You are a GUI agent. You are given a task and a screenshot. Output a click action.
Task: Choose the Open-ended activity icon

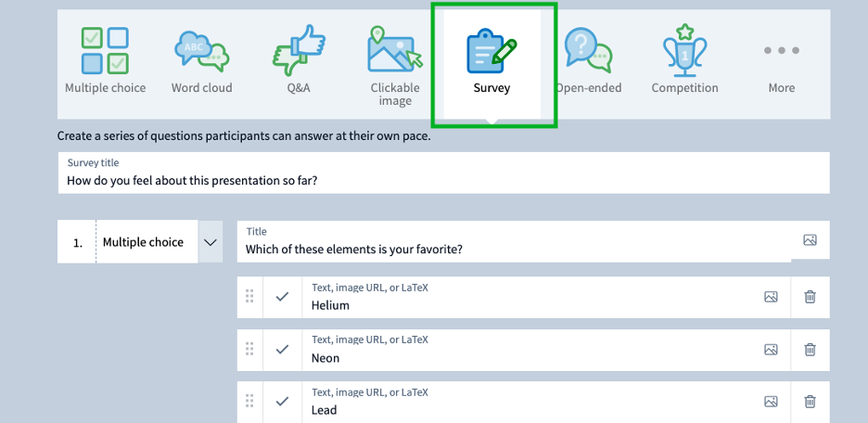click(x=589, y=50)
